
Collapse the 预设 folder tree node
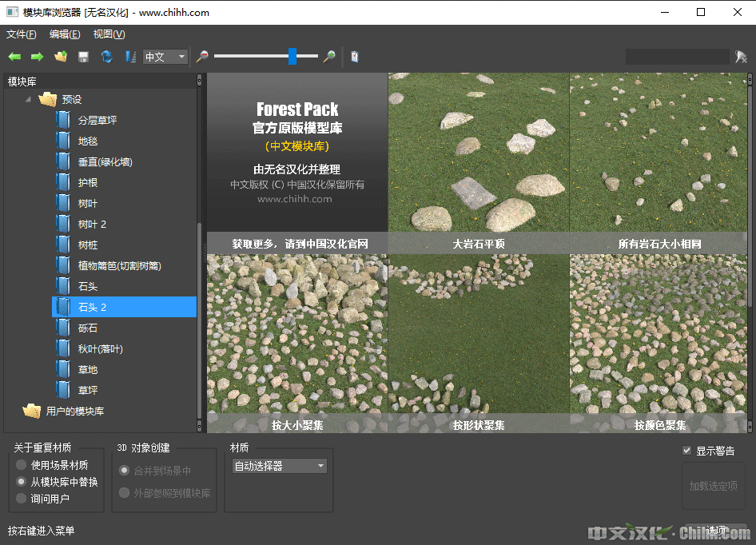(x=29, y=100)
